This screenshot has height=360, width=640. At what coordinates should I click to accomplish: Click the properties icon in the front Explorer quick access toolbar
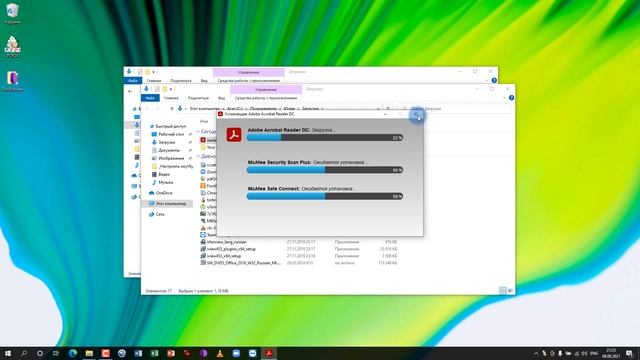157,89
